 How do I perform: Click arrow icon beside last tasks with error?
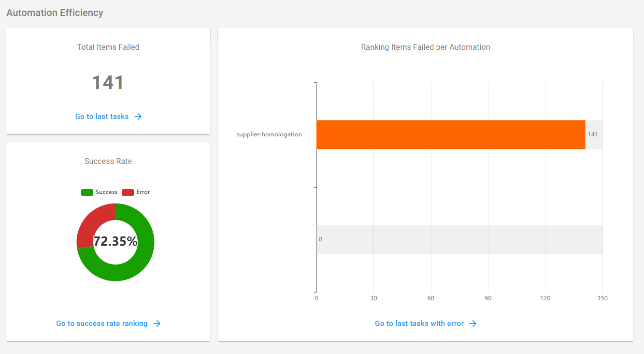point(473,324)
